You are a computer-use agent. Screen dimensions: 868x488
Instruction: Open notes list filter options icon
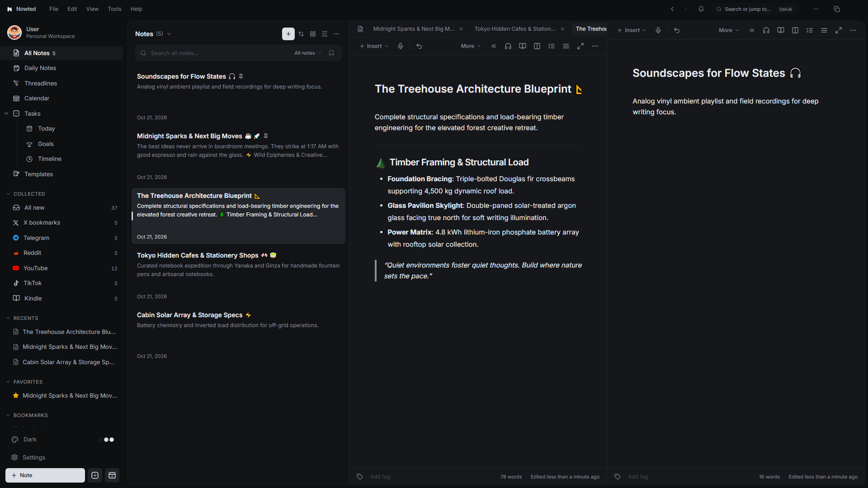[x=325, y=34]
